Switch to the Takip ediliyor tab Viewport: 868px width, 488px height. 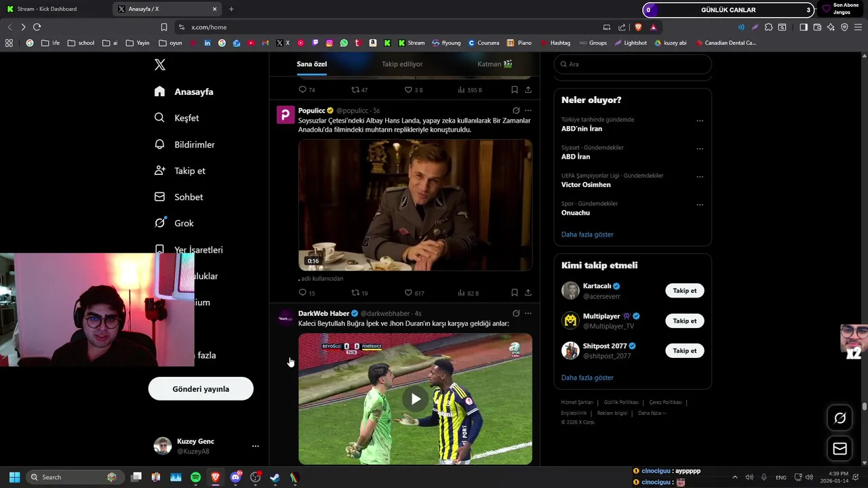coord(402,64)
